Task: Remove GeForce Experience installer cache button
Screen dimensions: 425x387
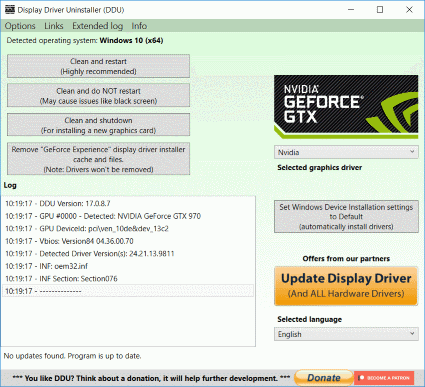Action: [98, 159]
